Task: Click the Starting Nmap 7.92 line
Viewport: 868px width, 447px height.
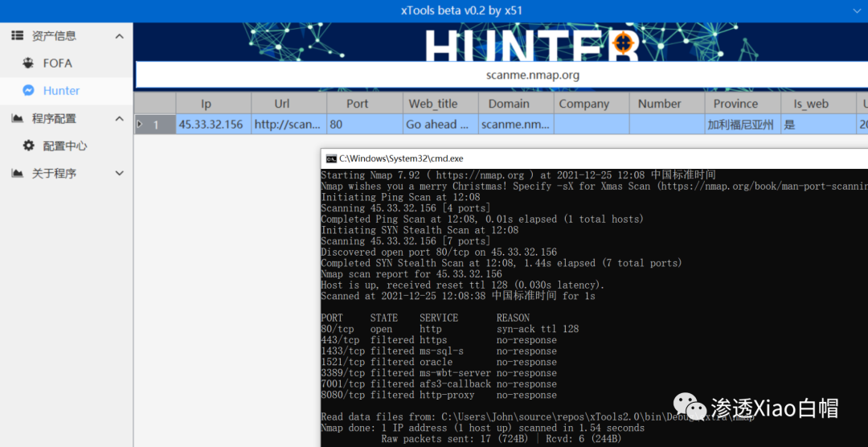Action: pyautogui.click(x=518, y=175)
